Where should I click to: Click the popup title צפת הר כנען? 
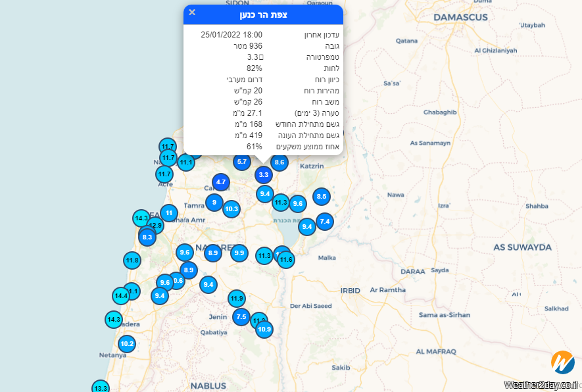[x=263, y=15]
